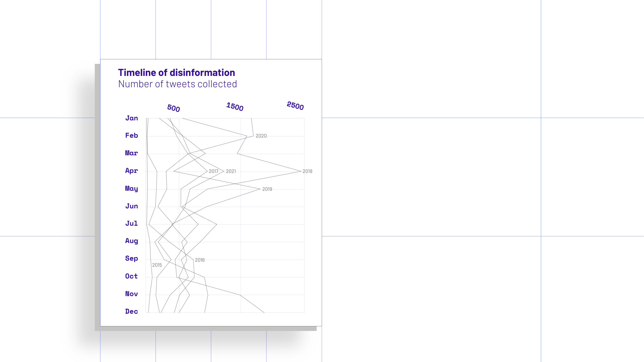The height and width of the screenshot is (362, 644).
Task: Click the 'Timeline of disinformation' chart title
Action: point(176,73)
